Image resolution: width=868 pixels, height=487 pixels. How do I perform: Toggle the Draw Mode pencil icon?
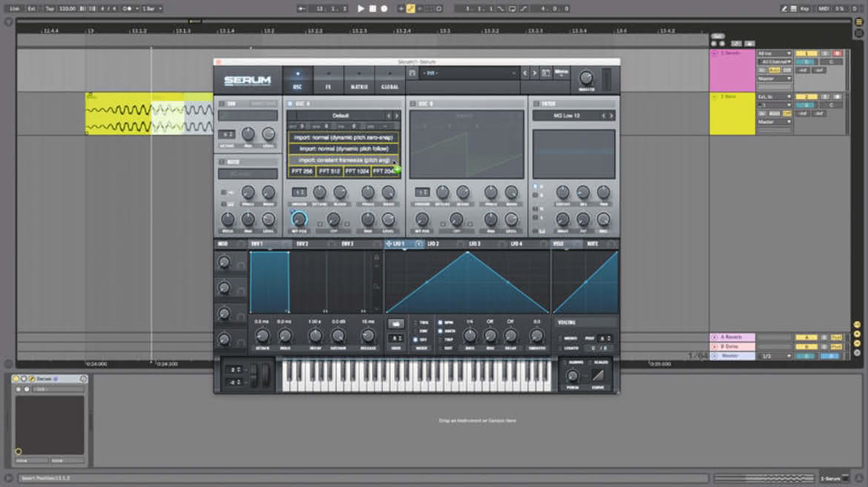coord(784,9)
